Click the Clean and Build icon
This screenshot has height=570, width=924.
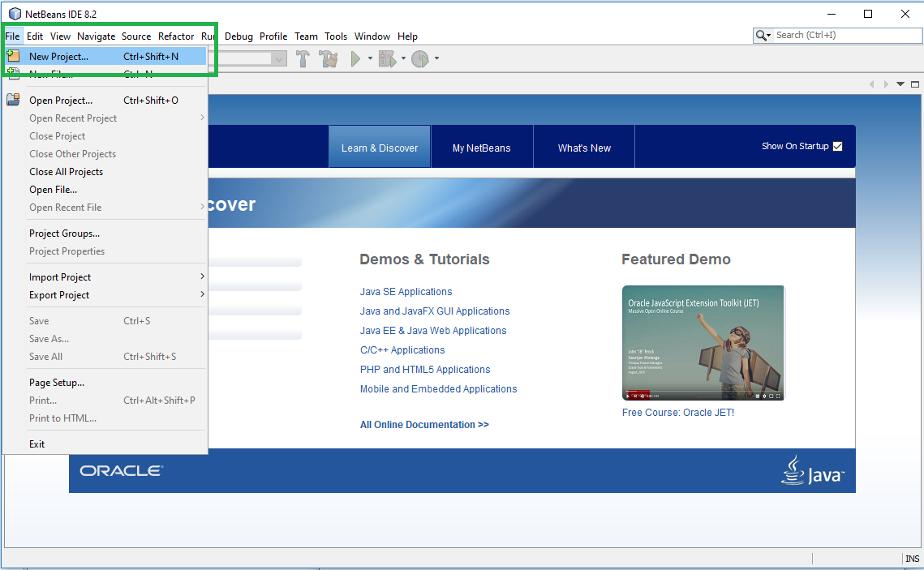pos(329,58)
